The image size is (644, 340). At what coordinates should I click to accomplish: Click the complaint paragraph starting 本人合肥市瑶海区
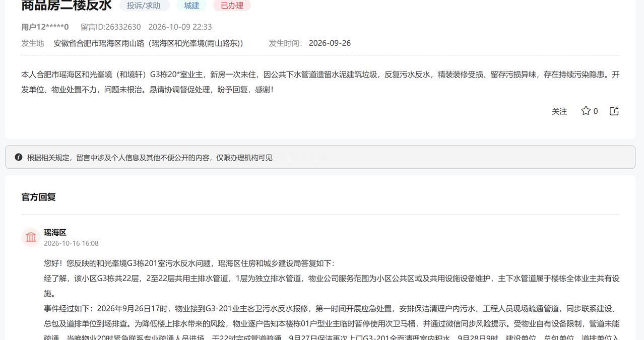[320, 82]
